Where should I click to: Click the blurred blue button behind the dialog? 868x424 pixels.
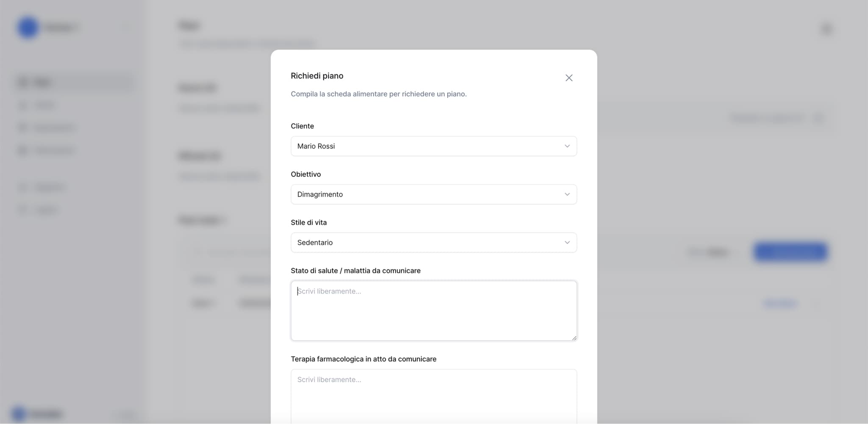[x=790, y=252]
